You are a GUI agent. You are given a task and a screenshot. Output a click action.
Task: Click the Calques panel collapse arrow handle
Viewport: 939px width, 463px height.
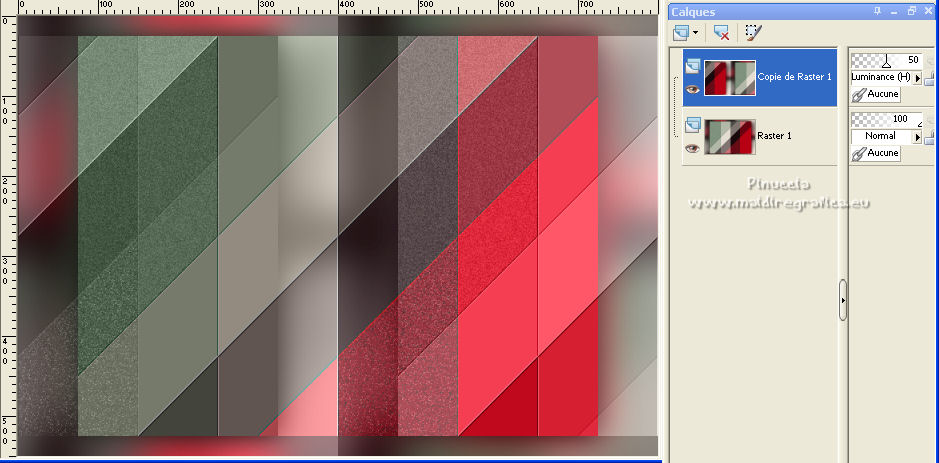pos(843,299)
